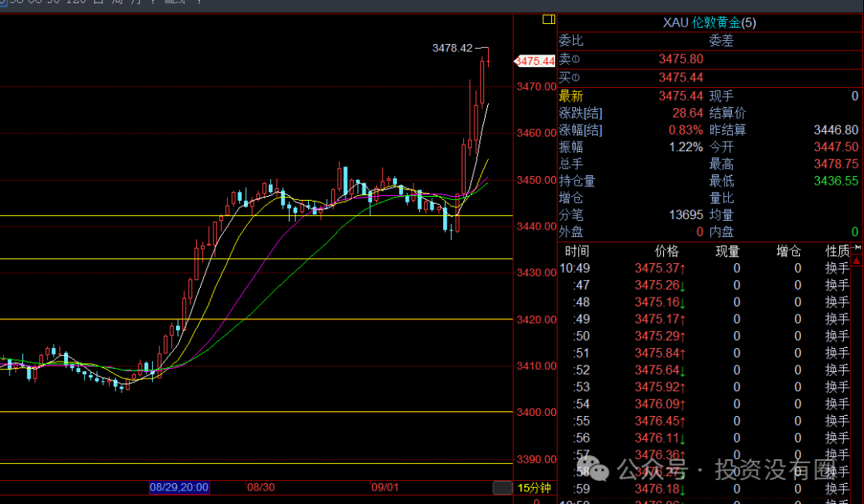Click the 3410.00 price axis label
Viewport: 864px width, 504px height.
(x=536, y=366)
